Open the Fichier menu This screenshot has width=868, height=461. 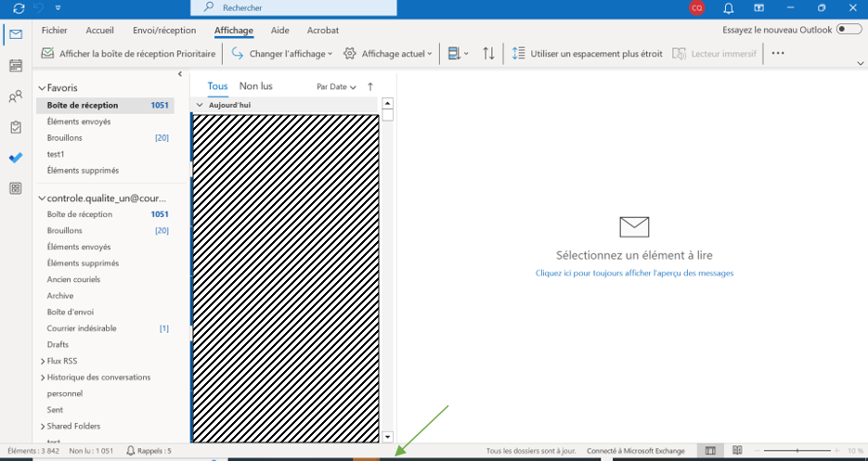click(x=54, y=31)
